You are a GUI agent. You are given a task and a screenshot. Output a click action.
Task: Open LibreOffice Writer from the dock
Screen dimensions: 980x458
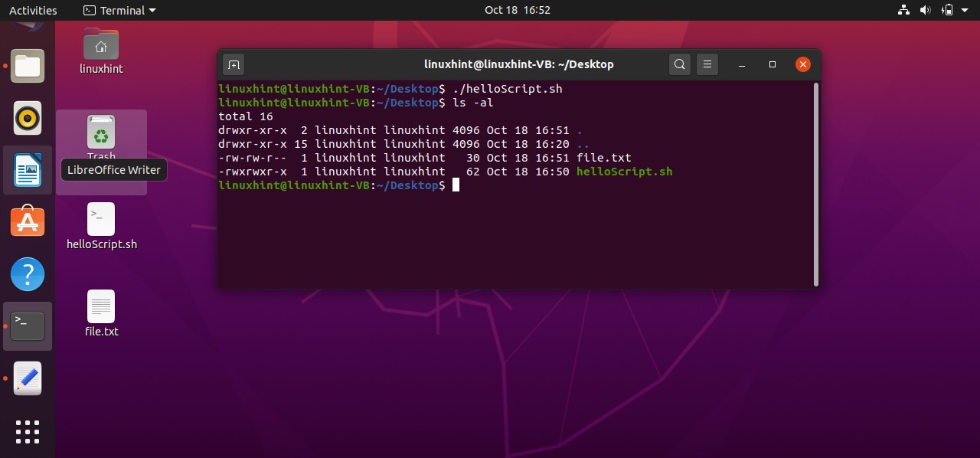(28, 170)
